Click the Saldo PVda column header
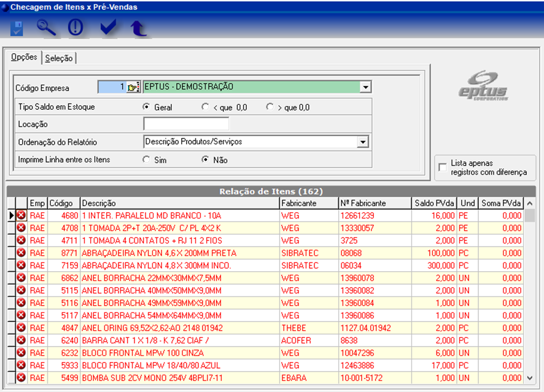The width and height of the screenshot is (544, 392). pyautogui.click(x=435, y=203)
